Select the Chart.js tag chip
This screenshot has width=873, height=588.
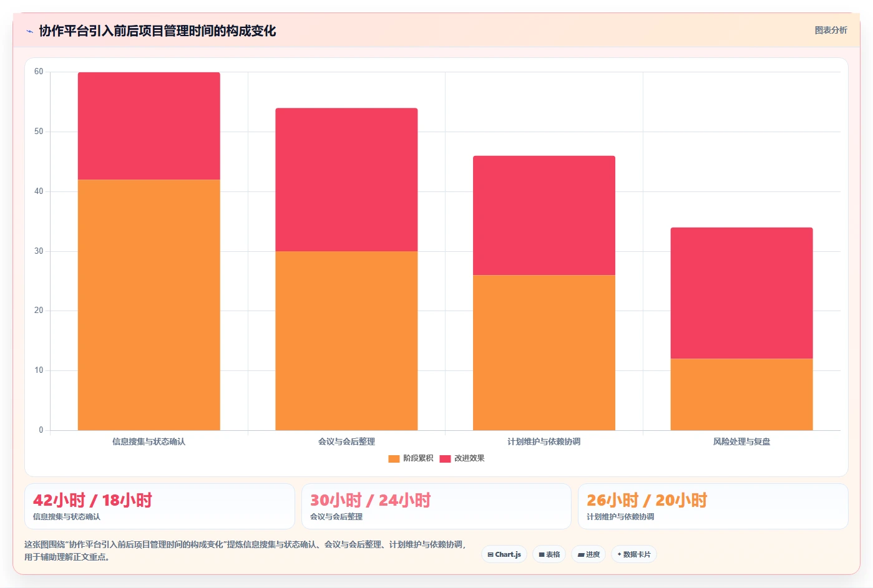tap(504, 554)
